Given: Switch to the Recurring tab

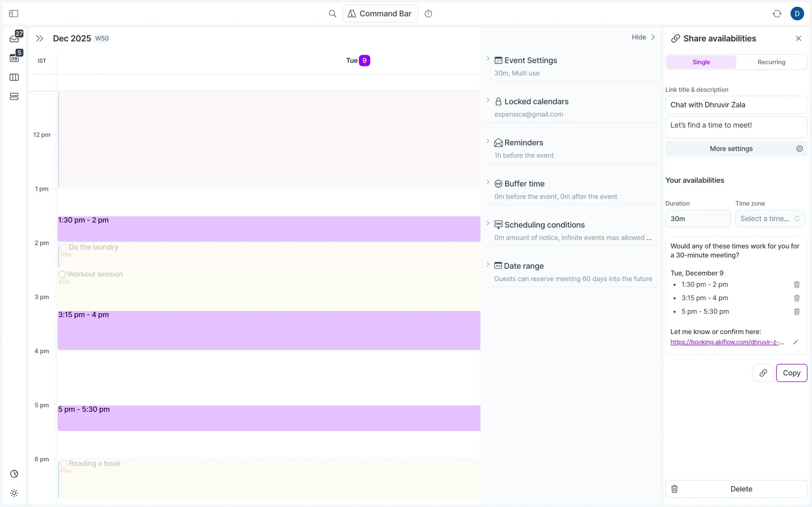Looking at the screenshot, I should [771, 62].
